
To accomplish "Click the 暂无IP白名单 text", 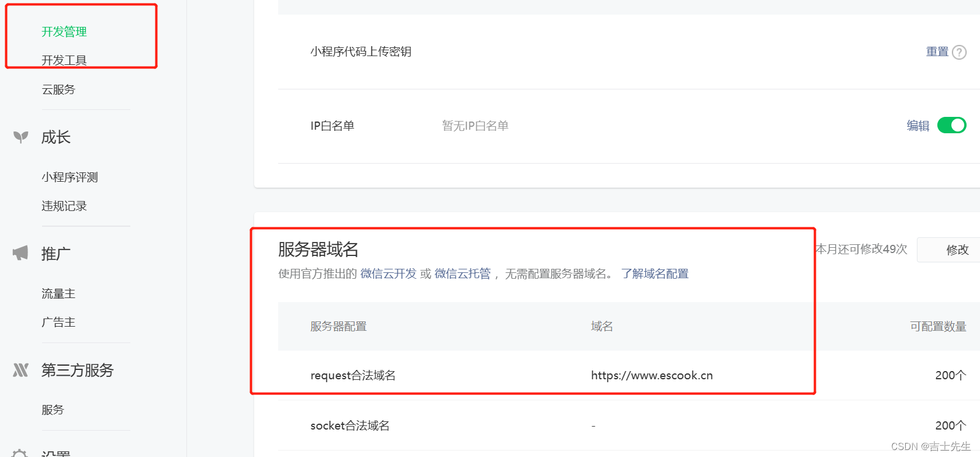I will [475, 126].
